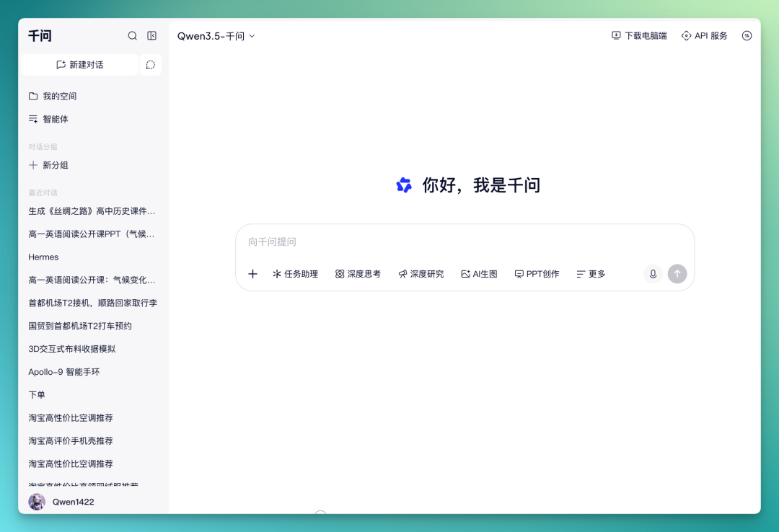Open the Qwen3.5-千问 model dropdown
This screenshot has width=779, height=532.
pos(216,36)
